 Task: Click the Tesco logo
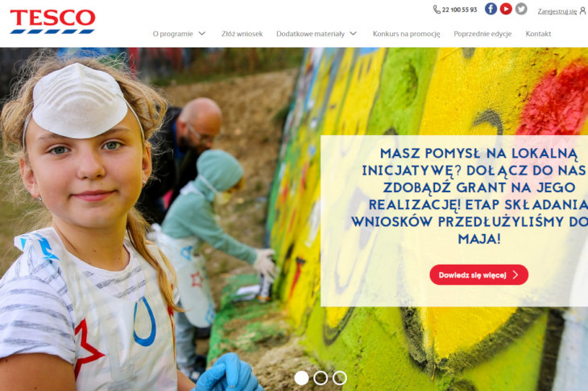pos(52,22)
